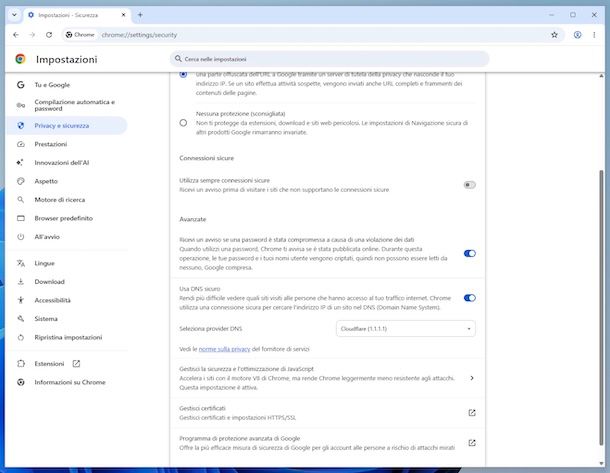Screen dimensions: 610x473
Task: Click the address bar URL chrome://settings/security
Action: [x=139, y=35]
